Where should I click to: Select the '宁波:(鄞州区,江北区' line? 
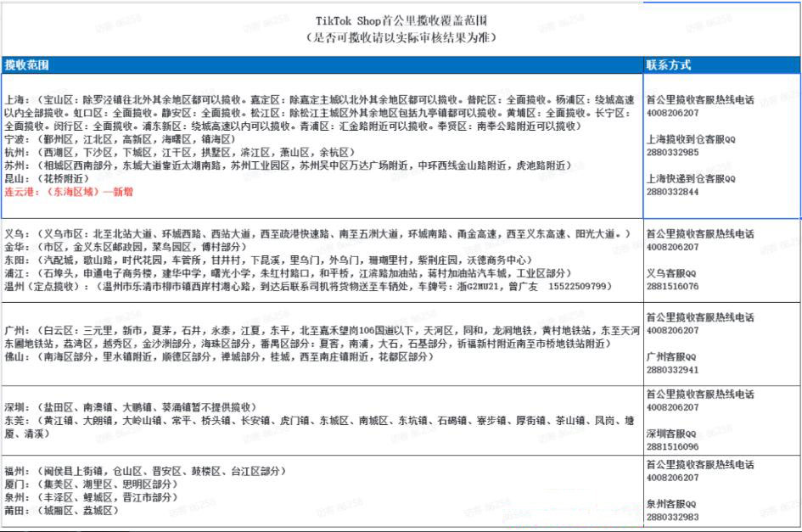click(121, 139)
